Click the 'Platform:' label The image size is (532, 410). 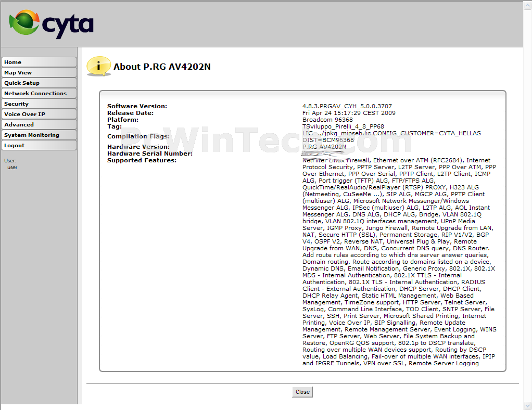click(123, 120)
